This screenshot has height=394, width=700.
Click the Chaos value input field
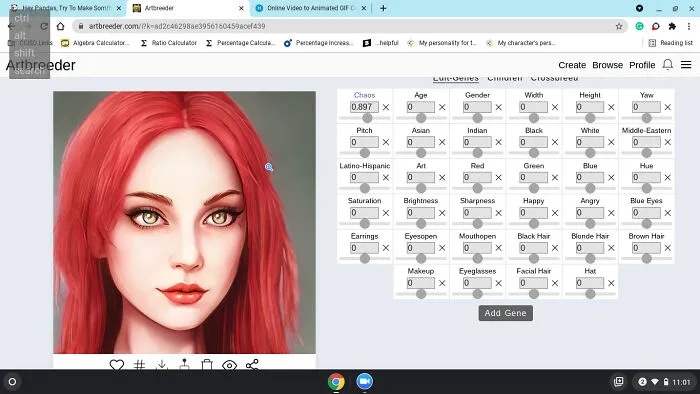[x=364, y=107]
